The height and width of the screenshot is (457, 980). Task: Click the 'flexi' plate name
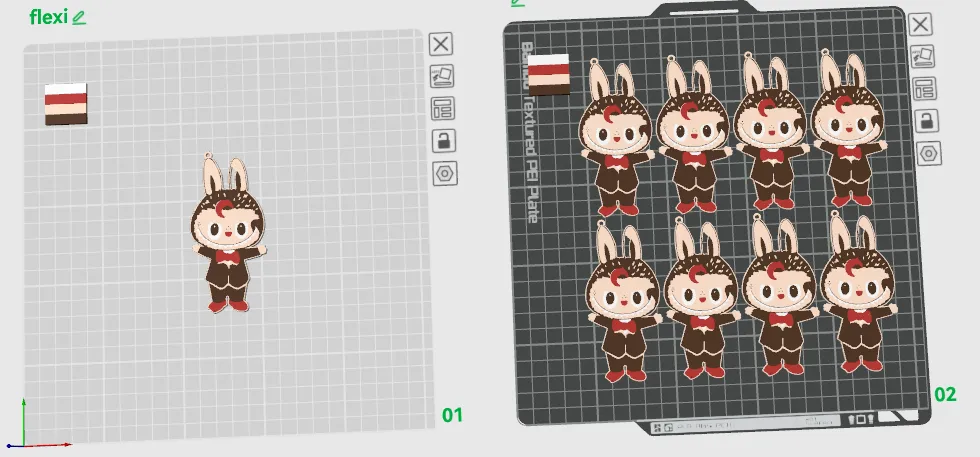pos(48,18)
